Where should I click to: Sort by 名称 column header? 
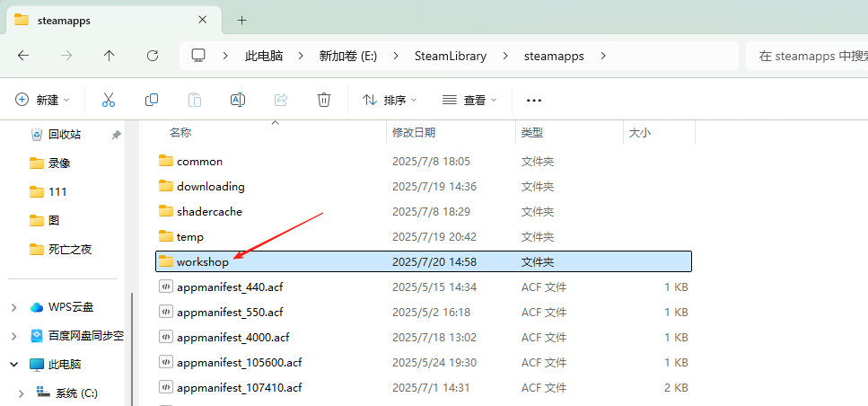(x=180, y=132)
